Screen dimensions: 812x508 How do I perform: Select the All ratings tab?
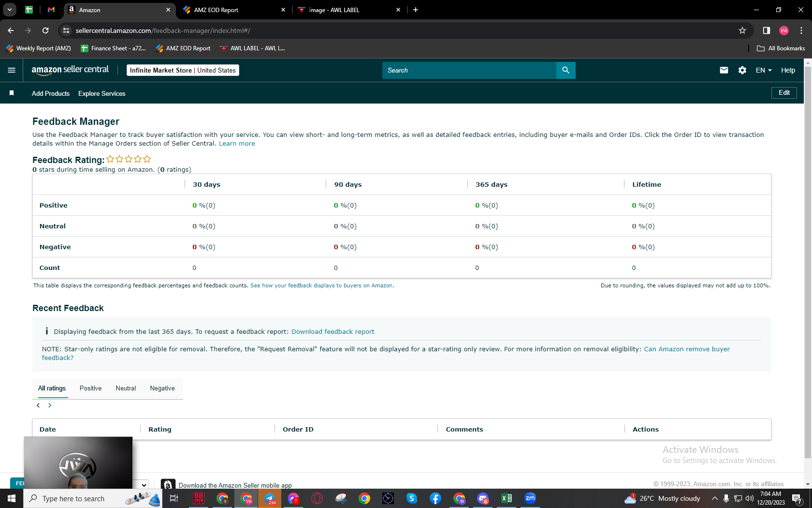(x=52, y=388)
